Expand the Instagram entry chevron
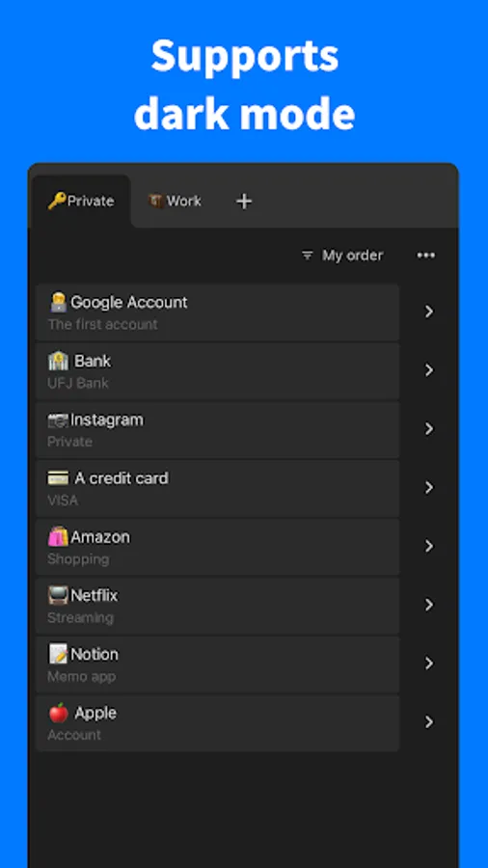This screenshot has height=868, width=488. [x=429, y=429]
